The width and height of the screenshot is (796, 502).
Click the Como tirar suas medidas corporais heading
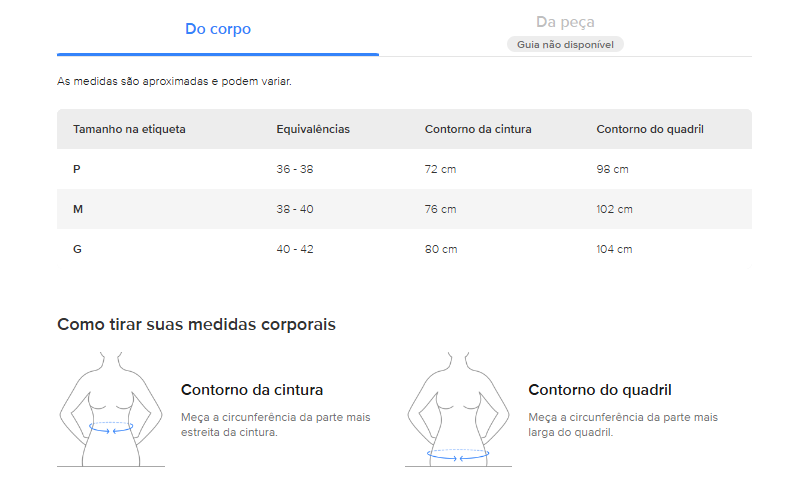[196, 324]
